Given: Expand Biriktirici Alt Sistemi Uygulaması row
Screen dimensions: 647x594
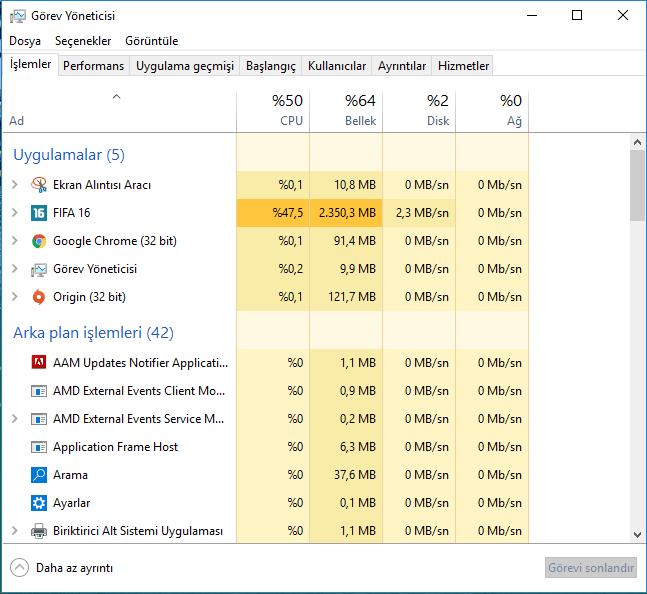Looking at the screenshot, I should [15, 530].
